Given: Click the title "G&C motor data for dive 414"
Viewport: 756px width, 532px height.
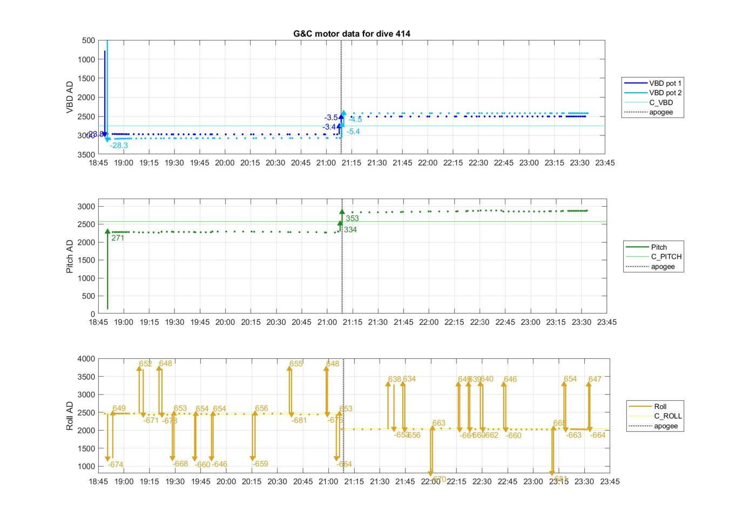Looking at the screenshot, I should point(352,33).
